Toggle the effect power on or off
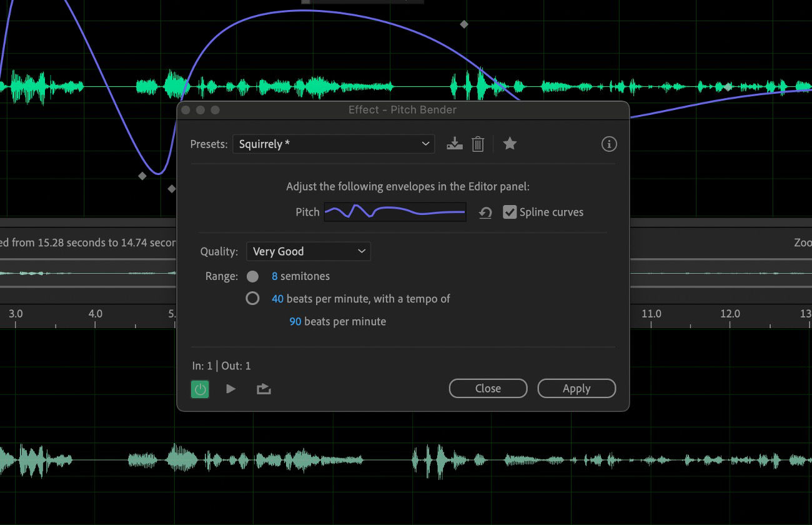Image resolution: width=812 pixels, height=525 pixels. click(x=200, y=388)
